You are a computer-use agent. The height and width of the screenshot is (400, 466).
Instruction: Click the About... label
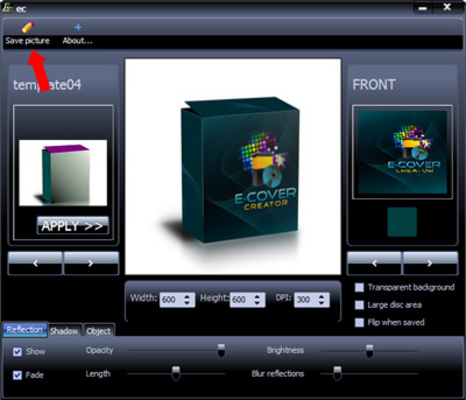pyautogui.click(x=77, y=41)
